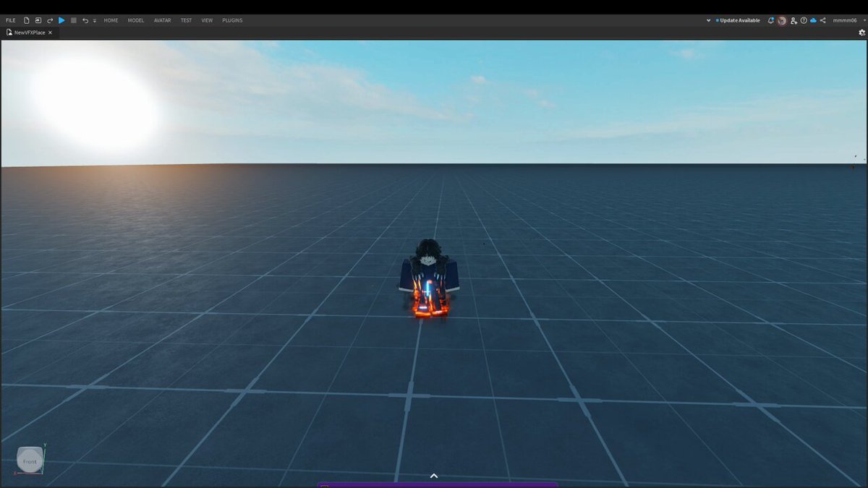Click the gray Stop button
868x488 pixels.
point(74,20)
